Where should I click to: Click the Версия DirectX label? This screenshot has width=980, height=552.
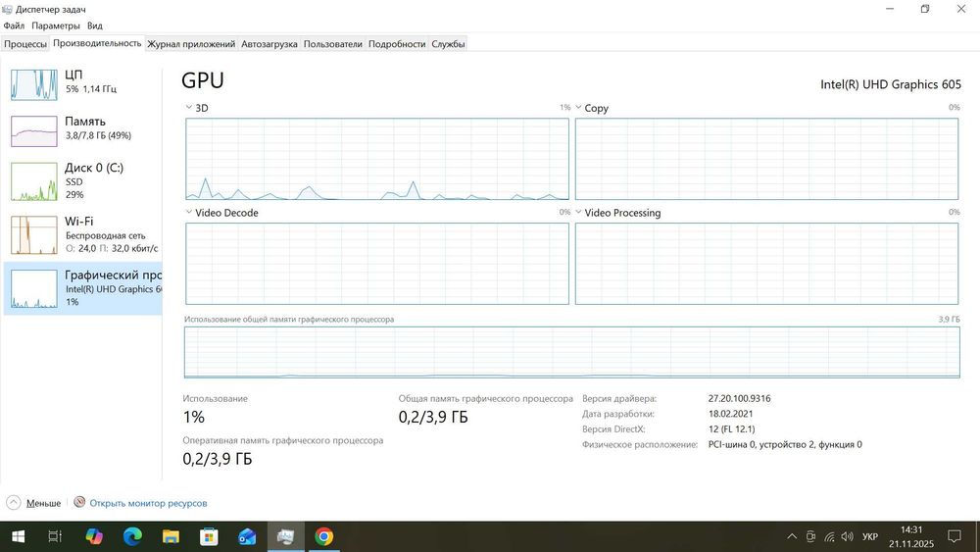pos(613,428)
